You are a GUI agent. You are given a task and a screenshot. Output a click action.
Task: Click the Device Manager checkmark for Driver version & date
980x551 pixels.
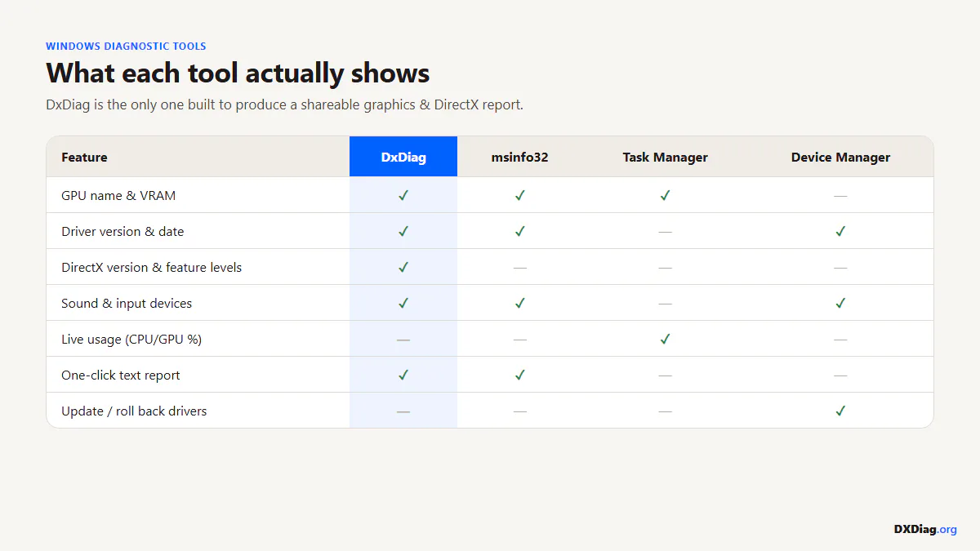(840, 231)
